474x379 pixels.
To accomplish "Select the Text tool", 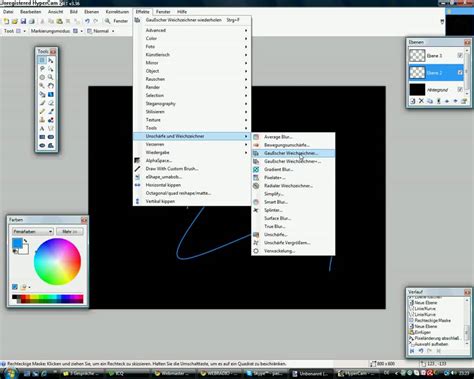I will [x=42, y=128].
